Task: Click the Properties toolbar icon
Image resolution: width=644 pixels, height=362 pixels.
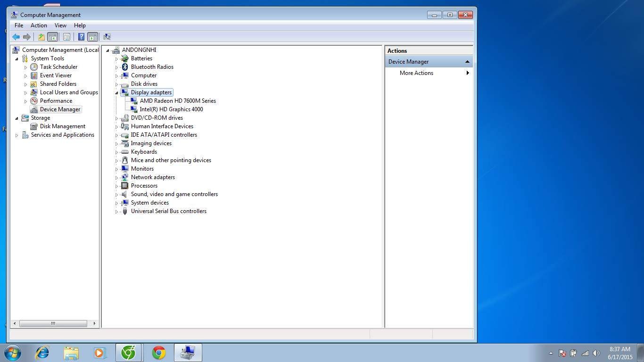Action: [66, 37]
